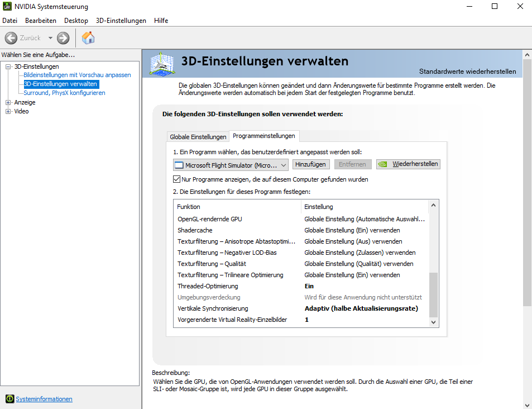Click the Wiederherstellen button
532x409 pixels.
408,164
